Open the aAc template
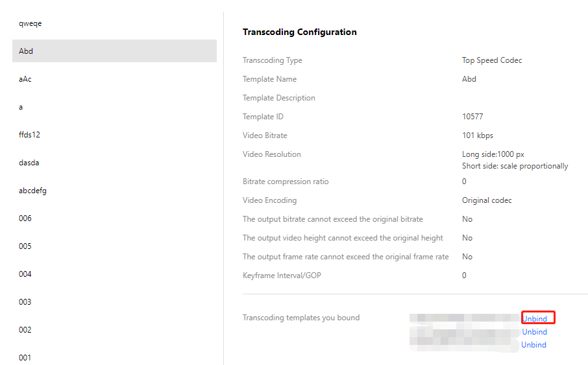 click(25, 79)
